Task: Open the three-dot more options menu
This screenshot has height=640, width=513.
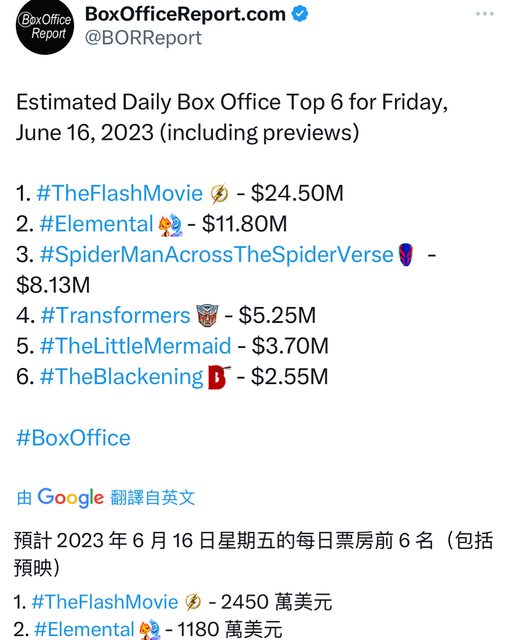Action: point(485,14)
